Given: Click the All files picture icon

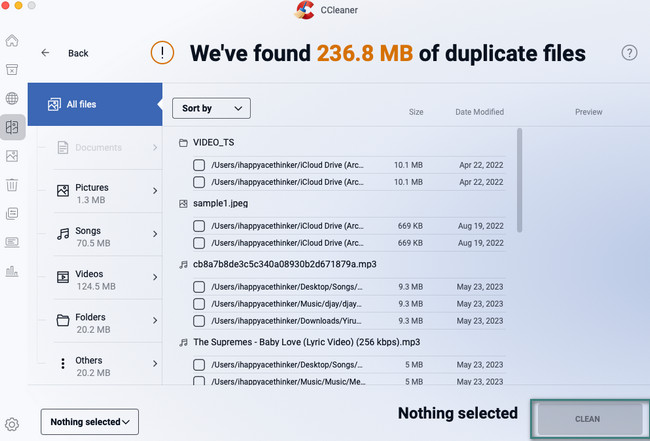Looking at the screenshot, I should pos(54,104).
